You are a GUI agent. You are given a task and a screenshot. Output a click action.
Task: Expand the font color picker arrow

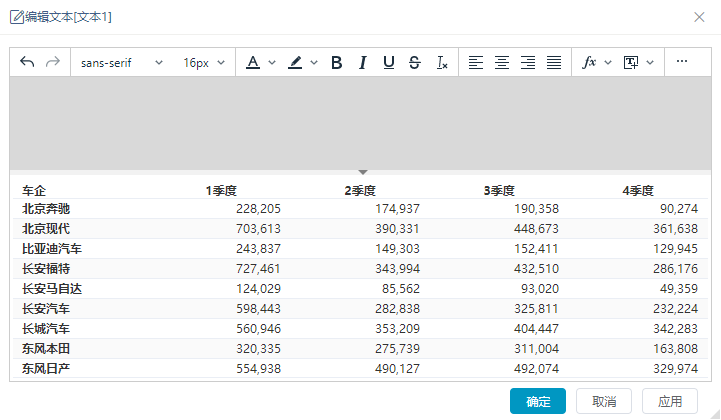click(x=272, y=63)
